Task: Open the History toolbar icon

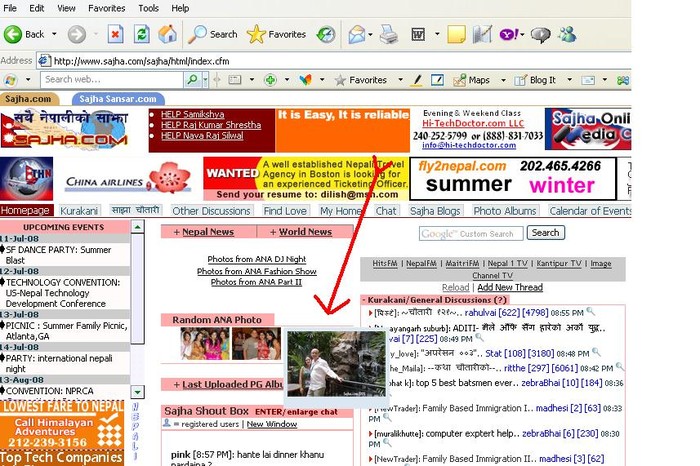Action: click(x=326, y=34)
